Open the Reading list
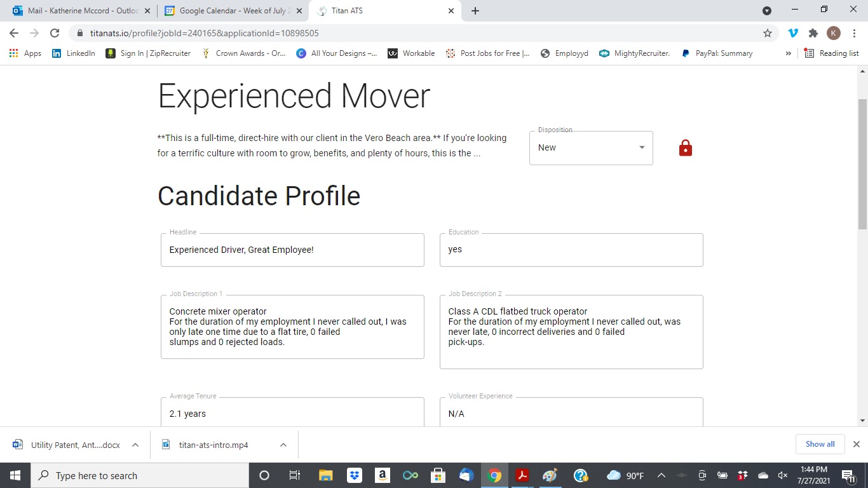This screenshot has height=488, width=868. tap(832, 53)
